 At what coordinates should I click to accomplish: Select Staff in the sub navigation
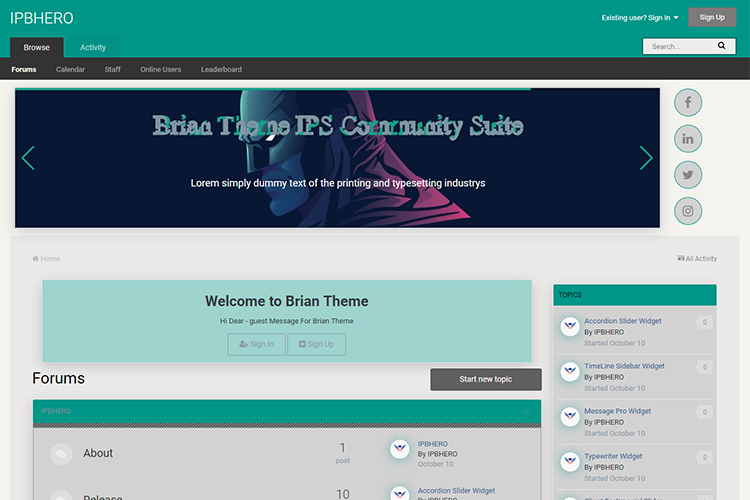113,69
